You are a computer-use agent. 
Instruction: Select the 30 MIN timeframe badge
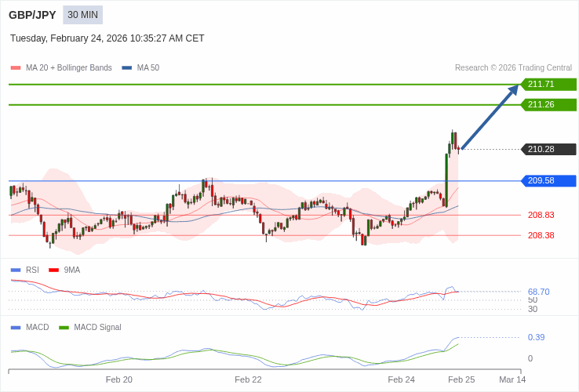82,15
